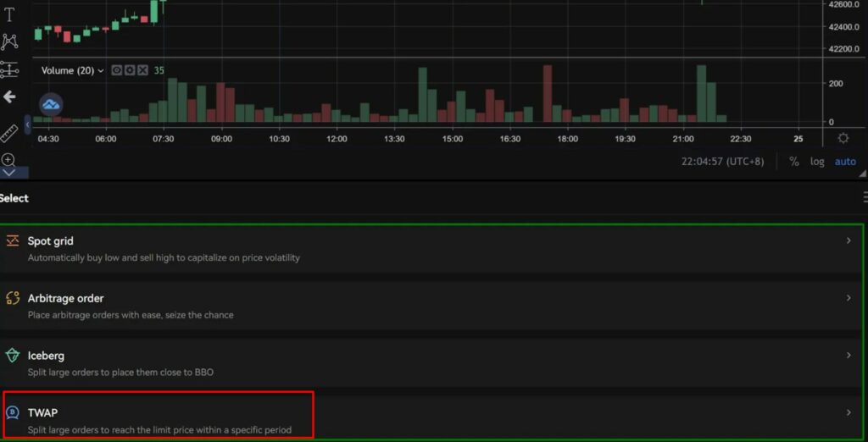Expand the Volume (20) indicator dropdown
The image size is (868, 442).
click(x=101, y=71)
